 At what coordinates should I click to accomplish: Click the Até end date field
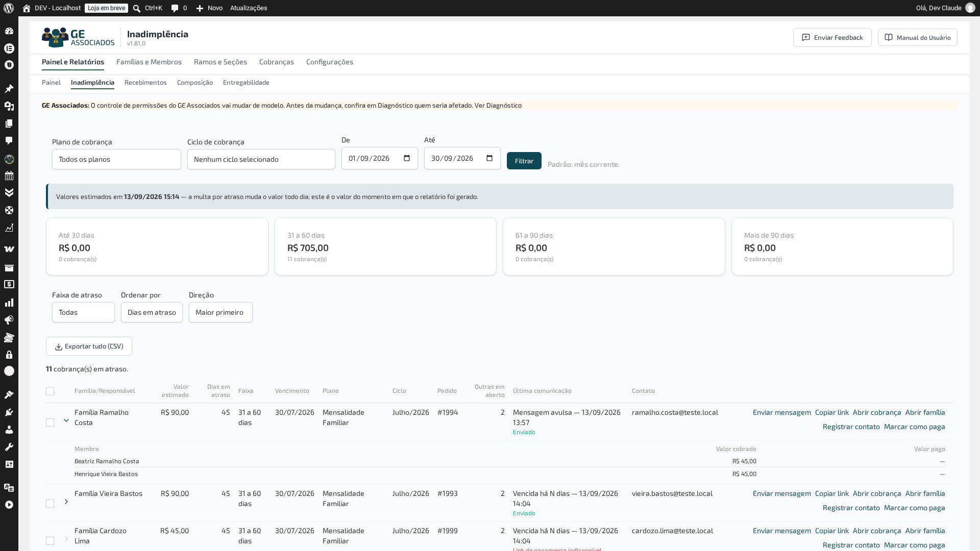point(462,158)
